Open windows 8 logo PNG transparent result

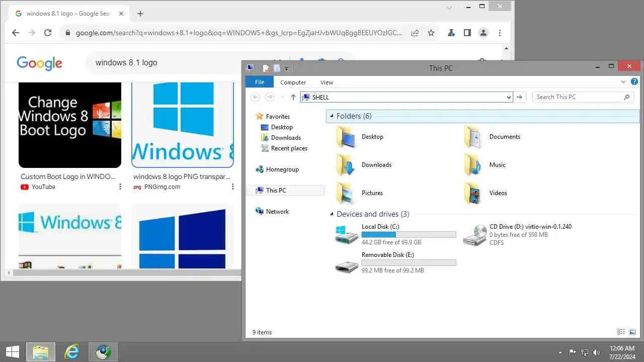click(x=182, y=176)
